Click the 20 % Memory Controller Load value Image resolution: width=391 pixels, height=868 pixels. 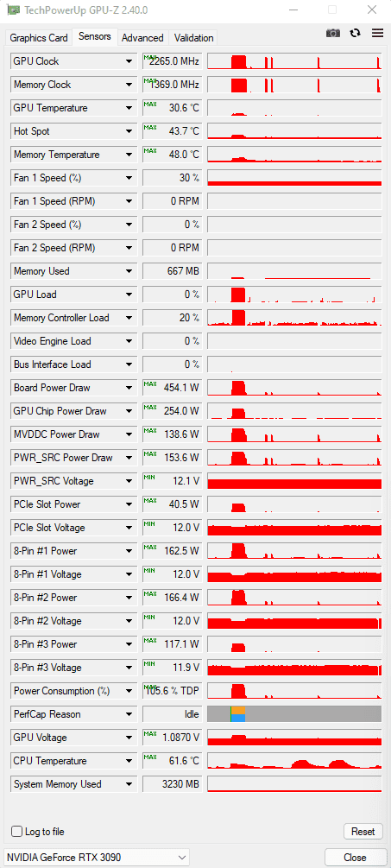[173, 318]
